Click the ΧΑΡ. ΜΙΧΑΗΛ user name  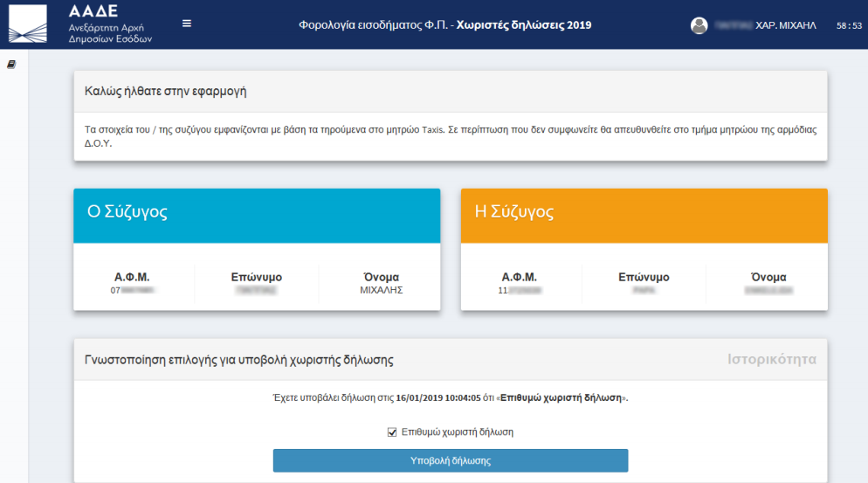786,25
